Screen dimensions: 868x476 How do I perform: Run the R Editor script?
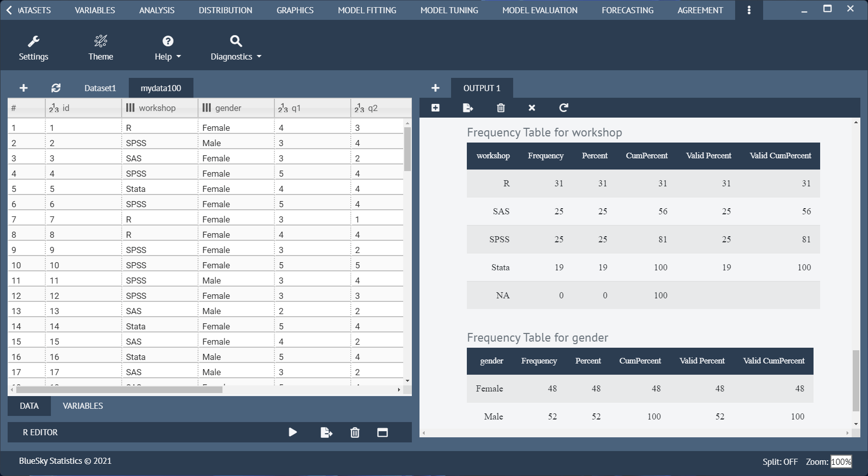coord(293,432)
